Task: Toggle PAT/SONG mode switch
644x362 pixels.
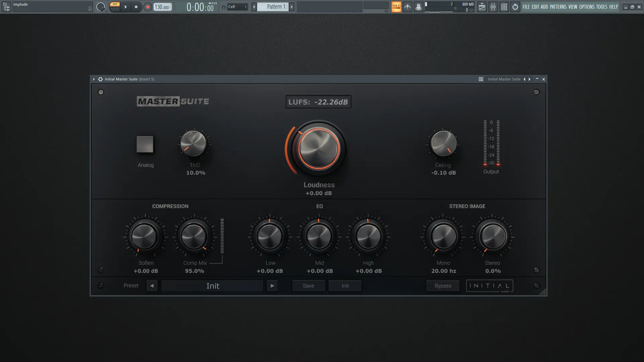Action: pyautogui.click(x=115, y=7)
